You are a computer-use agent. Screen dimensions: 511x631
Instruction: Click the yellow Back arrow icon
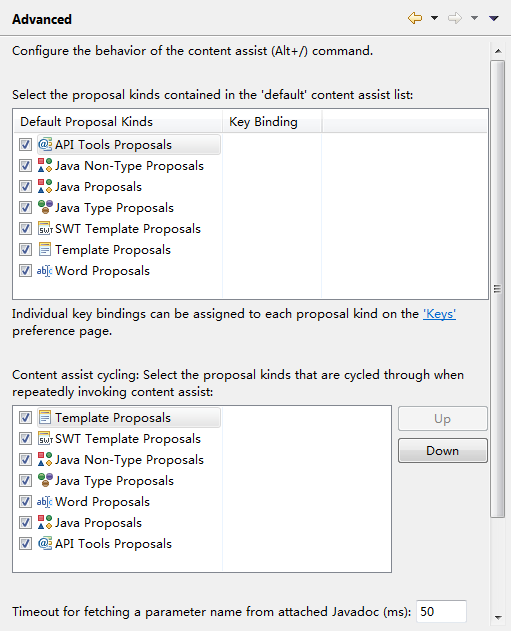tap(415, 18)
